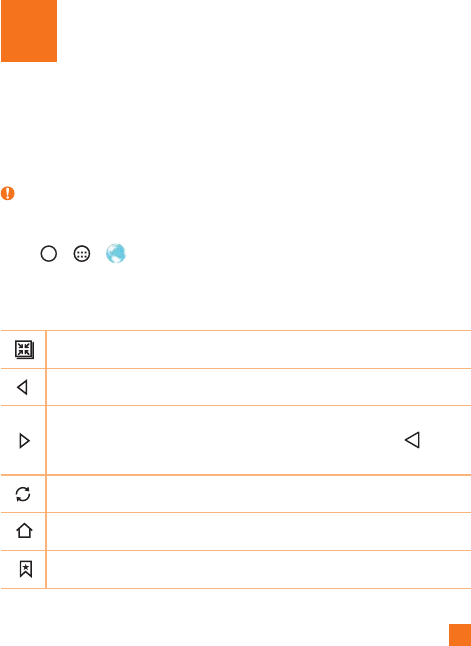Open the blue globe Browser icon
The image size is (471, 646).
click(116, 253)
